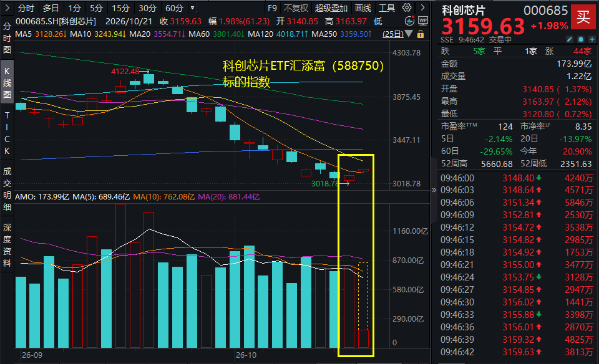This screenshot has height=364, width=599.
Task: Set a price alert with the bell icon
Action: pos(581,39)
